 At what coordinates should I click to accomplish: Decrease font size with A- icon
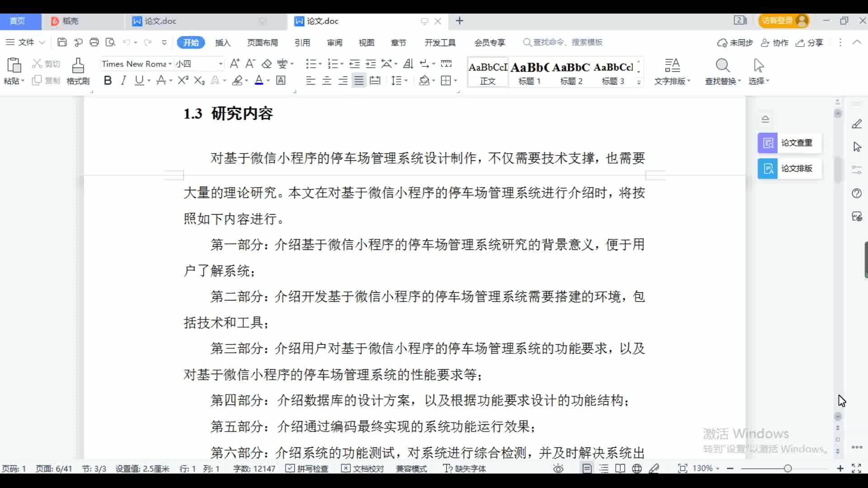pyautogui.click(x=250, y=64)
